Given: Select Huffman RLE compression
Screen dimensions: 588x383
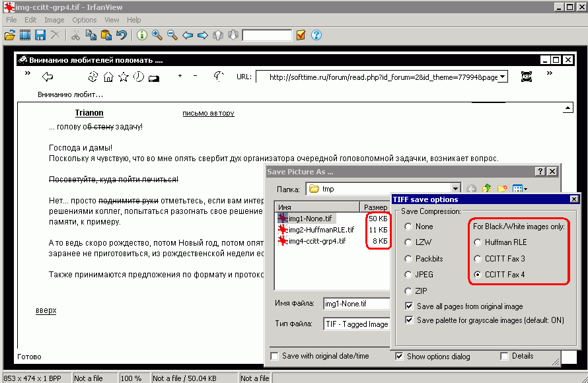Looking at the screenshot, I should [478, 242].
